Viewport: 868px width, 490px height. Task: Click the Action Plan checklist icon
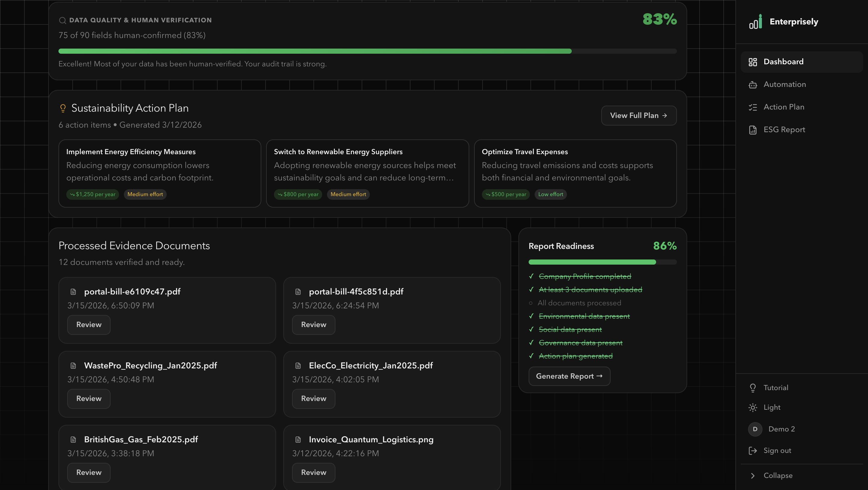point(753,107)
